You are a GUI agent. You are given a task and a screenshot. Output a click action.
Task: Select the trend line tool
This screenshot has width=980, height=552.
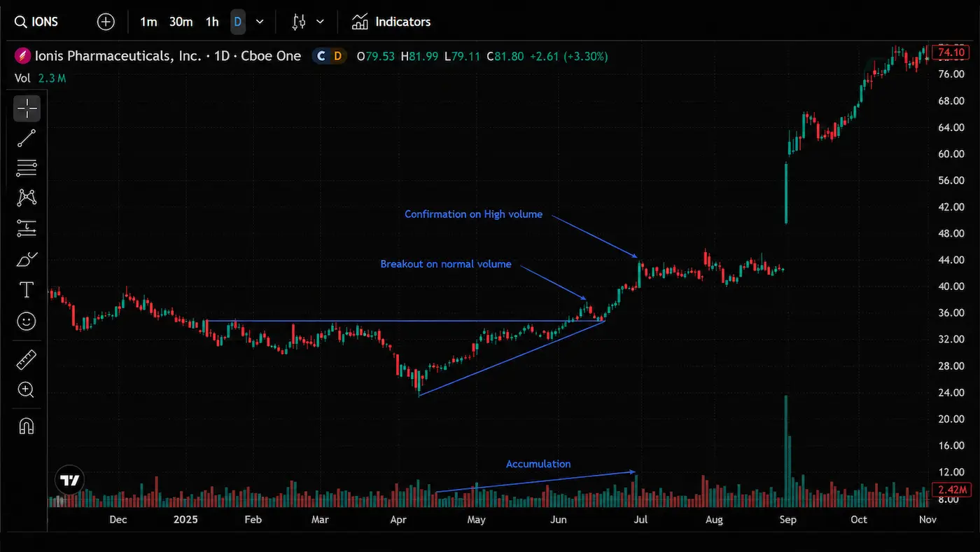[x=27, y=138]
